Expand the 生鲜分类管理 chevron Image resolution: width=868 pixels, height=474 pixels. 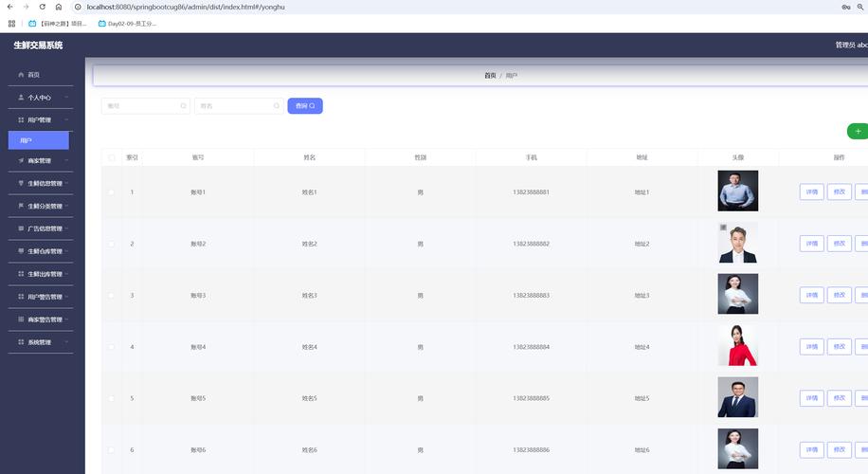tap(66, 206)
